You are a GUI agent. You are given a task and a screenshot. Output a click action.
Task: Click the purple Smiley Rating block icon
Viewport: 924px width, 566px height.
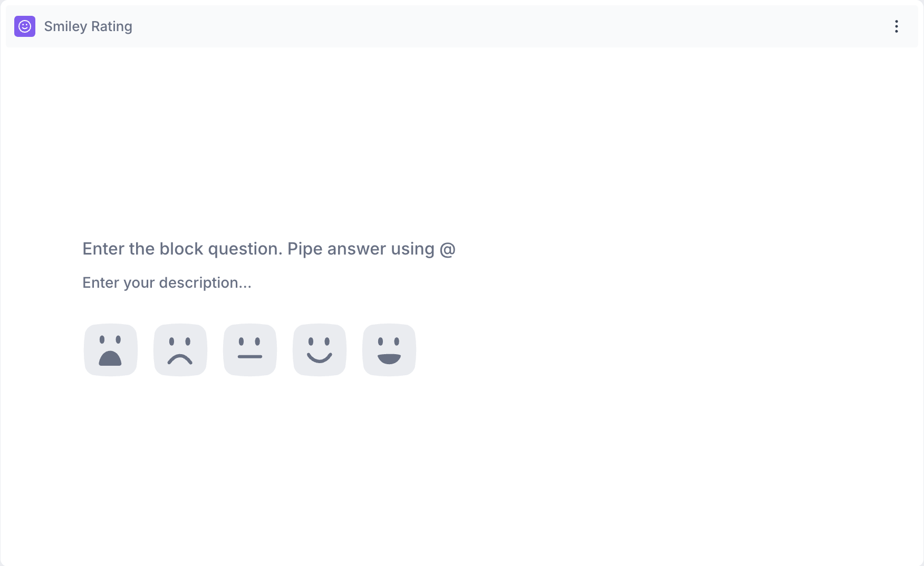tap(25, 26)
